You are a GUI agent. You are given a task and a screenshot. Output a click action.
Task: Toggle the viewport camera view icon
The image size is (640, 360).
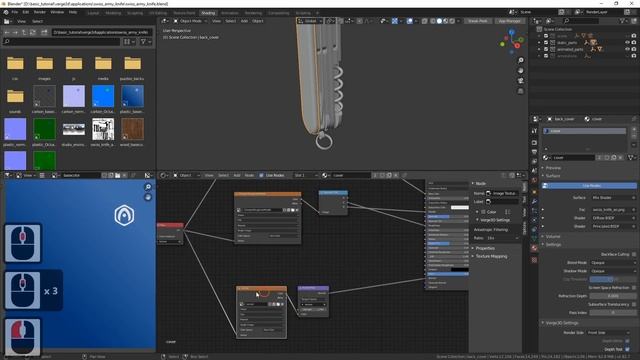click(521, 81)
